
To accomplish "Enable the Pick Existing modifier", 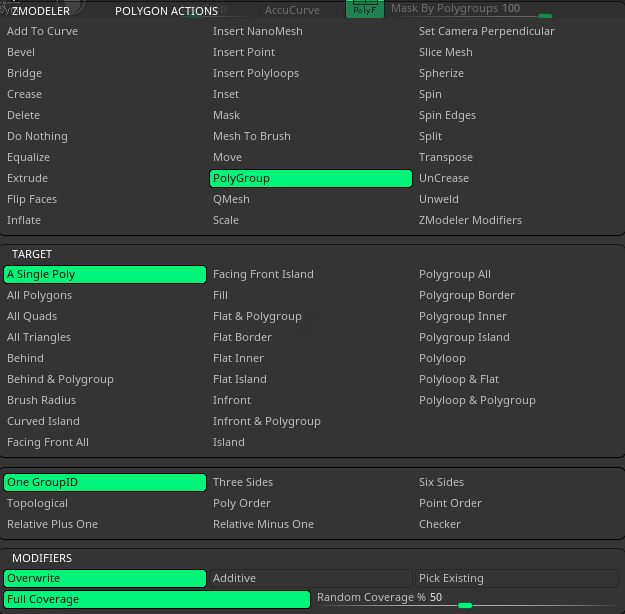I will (x=517, y=579).
